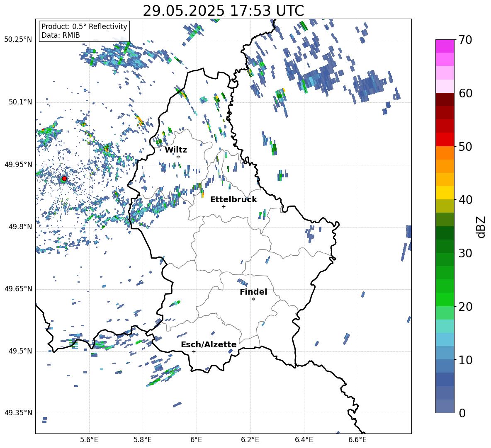
Task: Click the yellow colorbar segment above 40
Action: click(x=445, y=193)
